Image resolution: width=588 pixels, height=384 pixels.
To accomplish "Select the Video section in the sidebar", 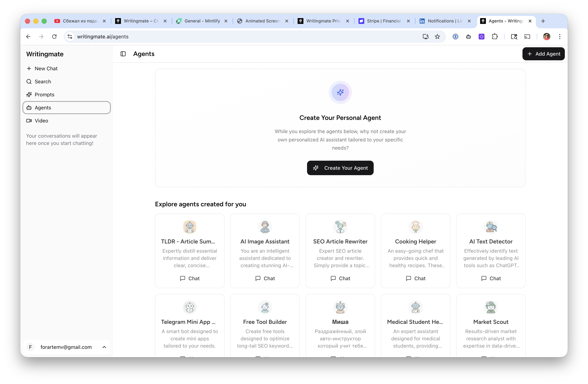I will click(41, 121).
